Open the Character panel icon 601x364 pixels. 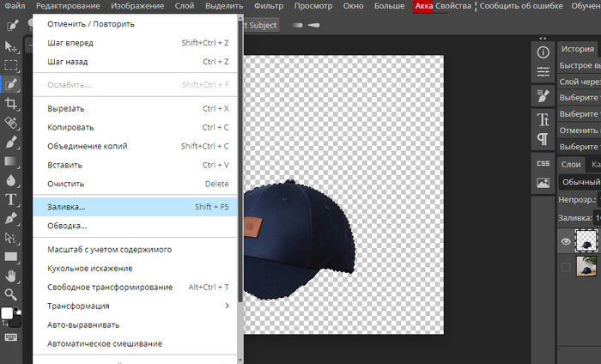[x=543, y=119]
